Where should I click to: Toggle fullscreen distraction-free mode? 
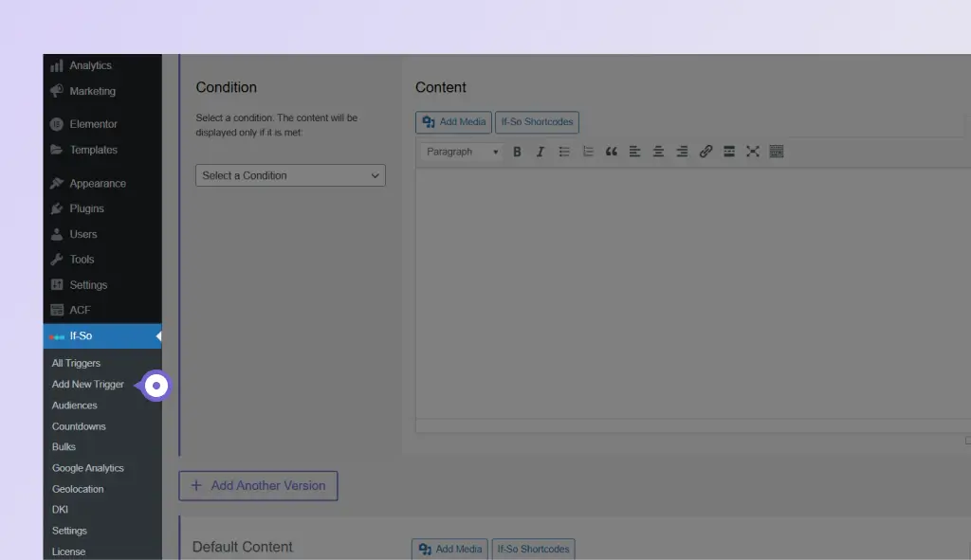[x=752, y=152]
